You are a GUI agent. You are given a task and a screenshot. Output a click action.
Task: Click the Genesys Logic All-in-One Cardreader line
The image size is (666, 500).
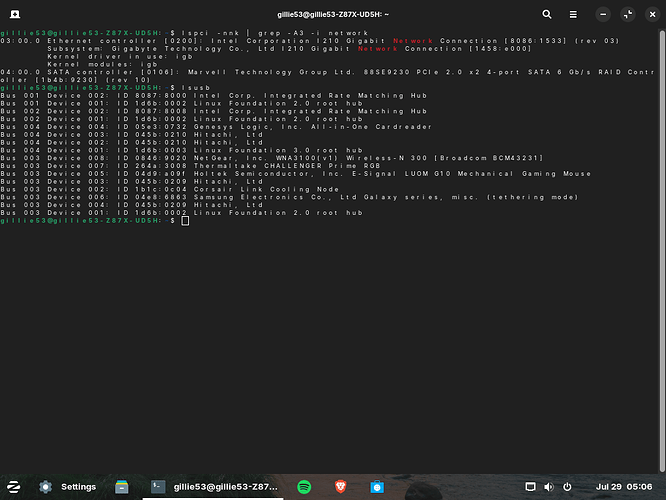click(x=216, y=127)
